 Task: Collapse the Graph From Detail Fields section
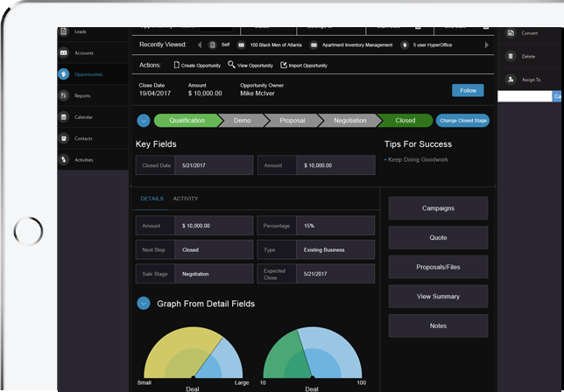(144, 304)
